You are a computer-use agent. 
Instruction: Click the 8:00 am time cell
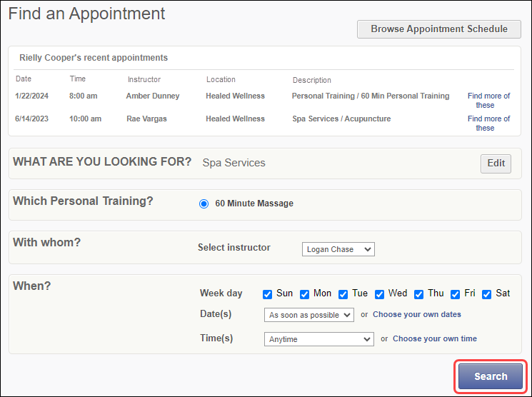tap(83, 96)
